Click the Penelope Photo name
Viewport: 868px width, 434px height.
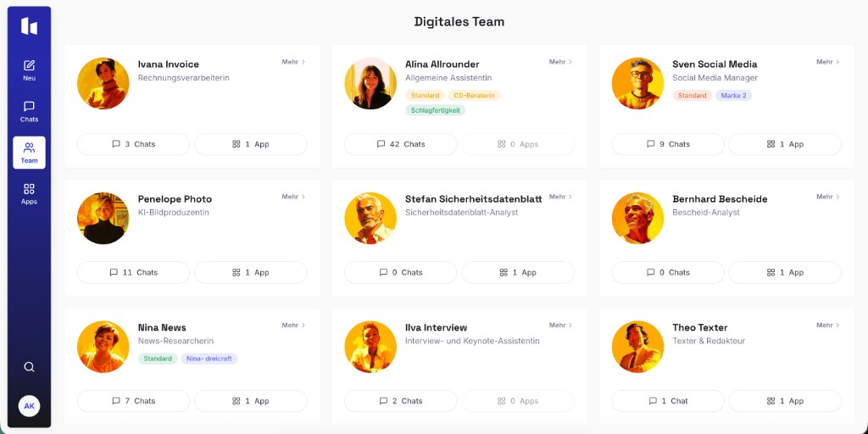pyautogui.click(x=175, y=198)
